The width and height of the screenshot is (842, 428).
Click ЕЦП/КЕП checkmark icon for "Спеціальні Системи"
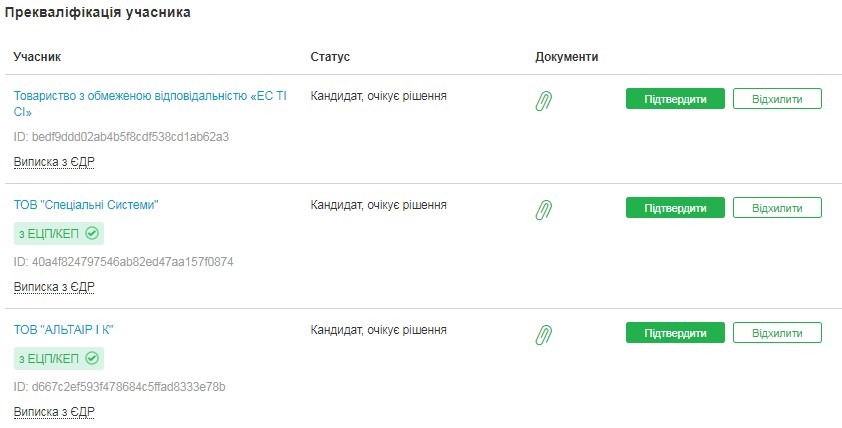[92, 233]
